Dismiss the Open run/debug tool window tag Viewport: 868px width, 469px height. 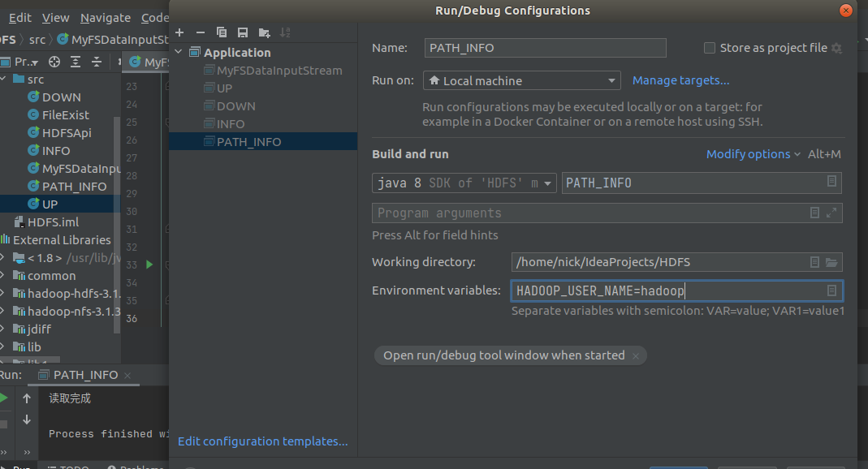click(x=637, y=355)
